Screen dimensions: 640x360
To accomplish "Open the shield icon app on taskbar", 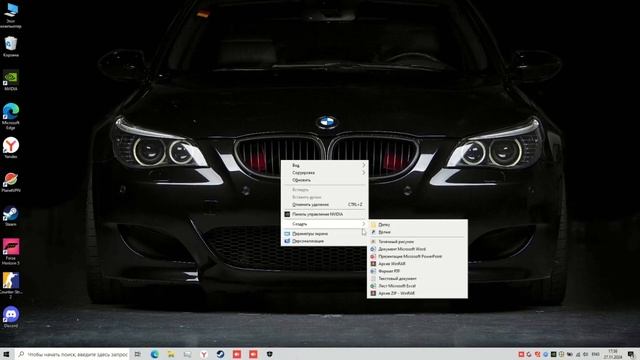I will point(269,354).
